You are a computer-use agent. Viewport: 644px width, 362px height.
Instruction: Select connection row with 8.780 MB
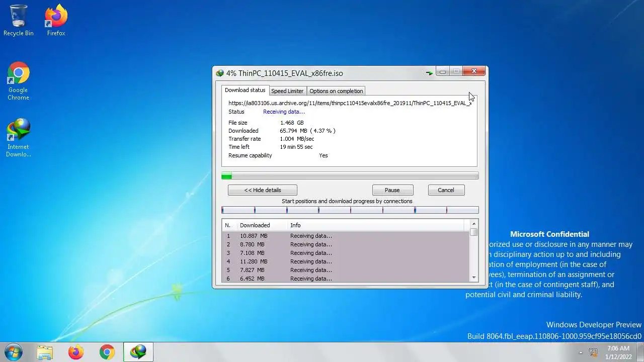point(346,244)
